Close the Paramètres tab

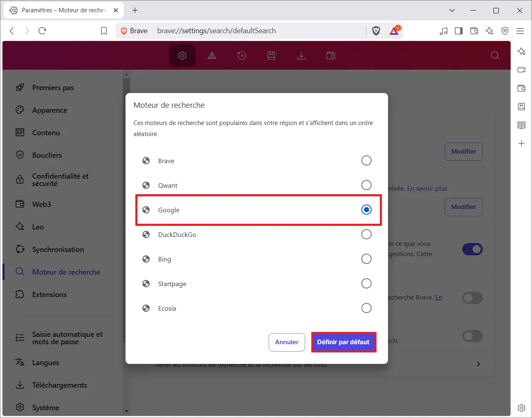(116, 10)
